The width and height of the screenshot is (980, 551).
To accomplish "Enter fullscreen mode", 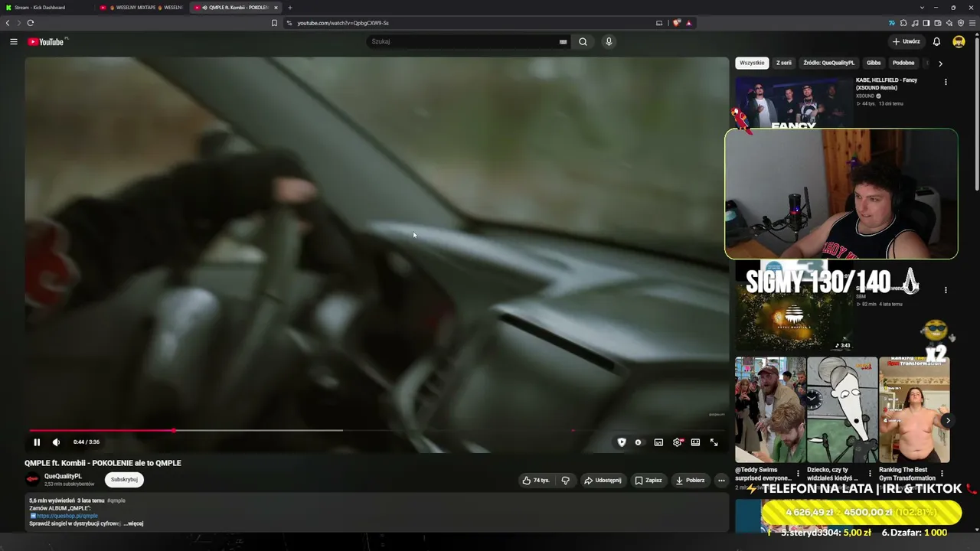I will pos(714,442).
